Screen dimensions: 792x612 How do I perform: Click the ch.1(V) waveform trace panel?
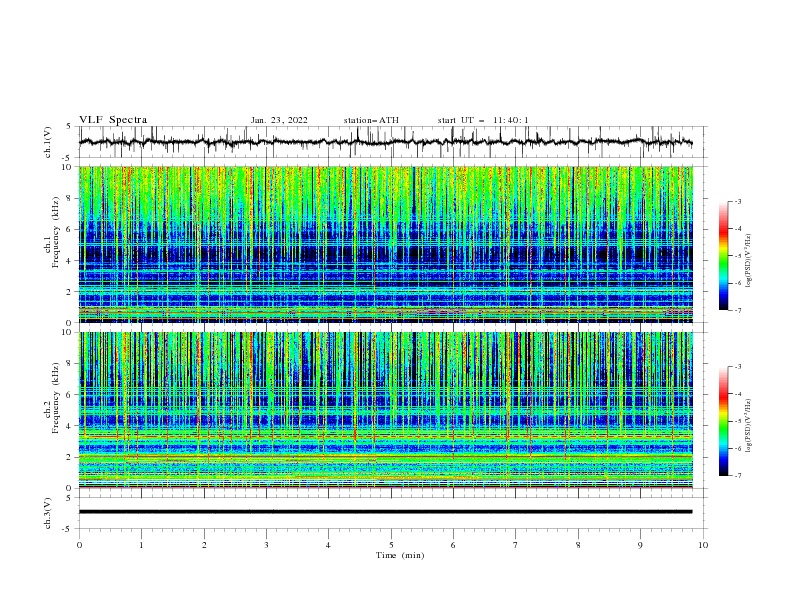pyautogui.click(x=393, y=142)
